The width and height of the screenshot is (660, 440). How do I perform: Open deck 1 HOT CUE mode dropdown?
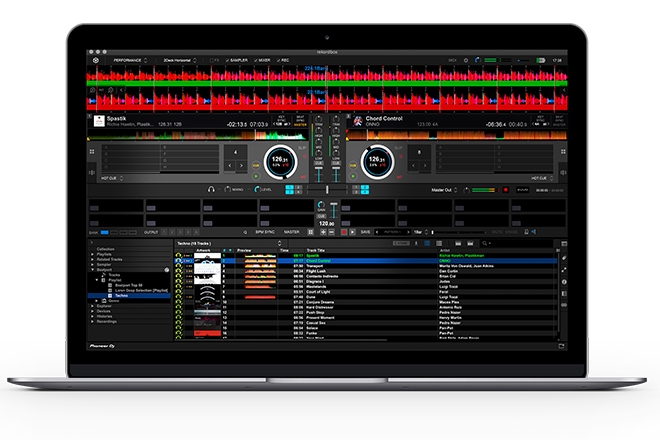coord(112,179)
